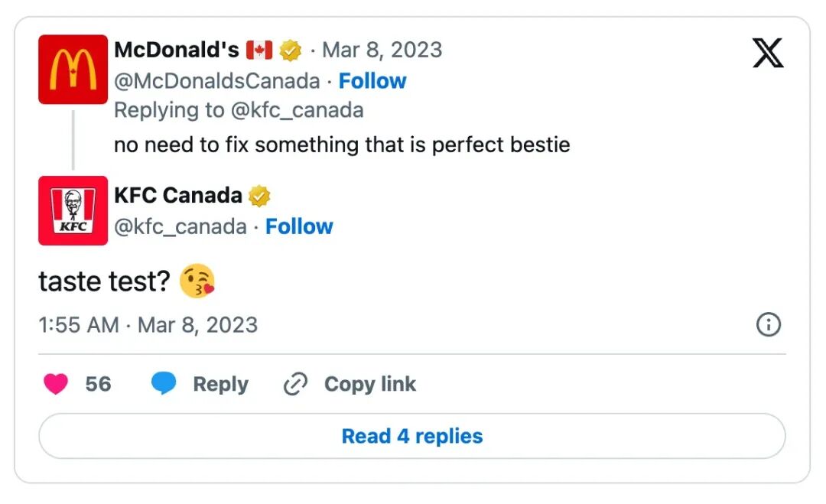This screenshot has height=504, width=826.
Task: Open KFC Canada profile avatar
Action: point(73,210)
